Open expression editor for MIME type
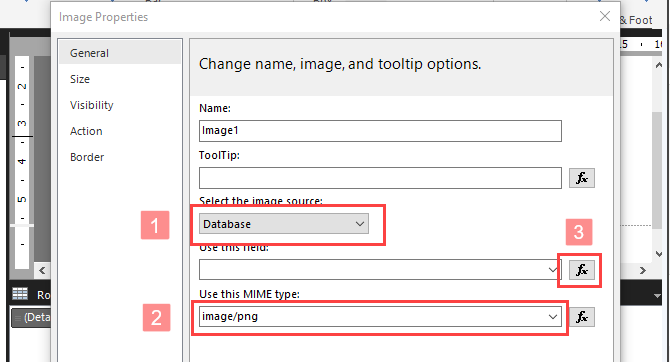Viewport: 670px width, 362px height. click(x=582, y=317)
